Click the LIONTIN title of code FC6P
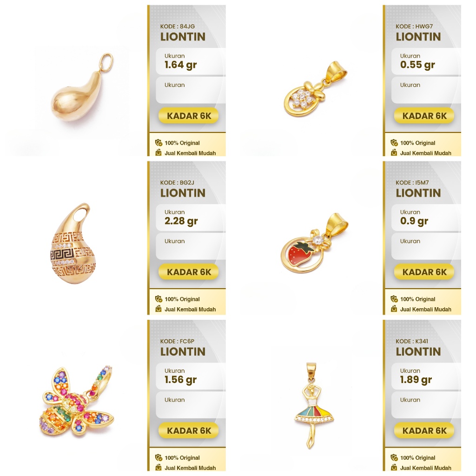 (x=183, y=351)
